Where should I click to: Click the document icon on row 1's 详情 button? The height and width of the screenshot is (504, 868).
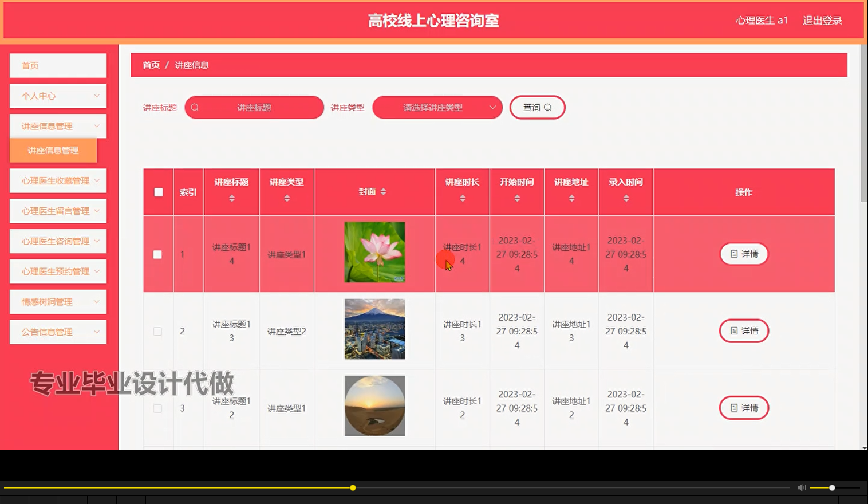[x=734, y=254]
